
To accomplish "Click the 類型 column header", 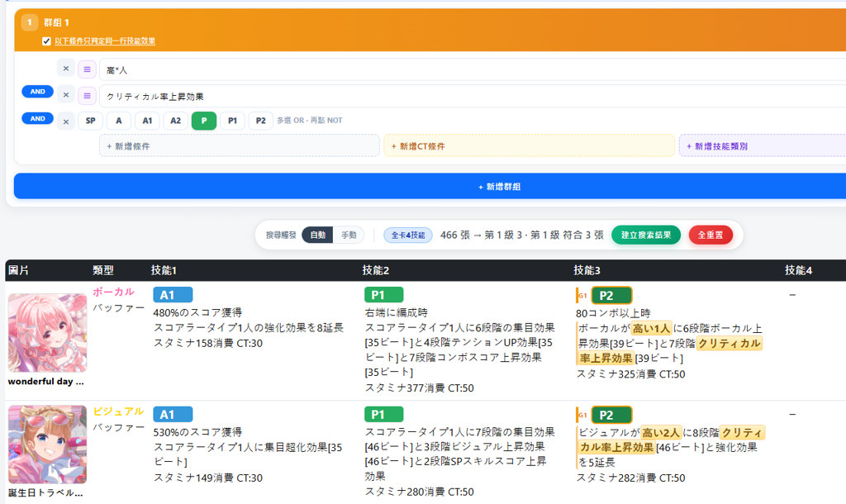I will (103, 270).
